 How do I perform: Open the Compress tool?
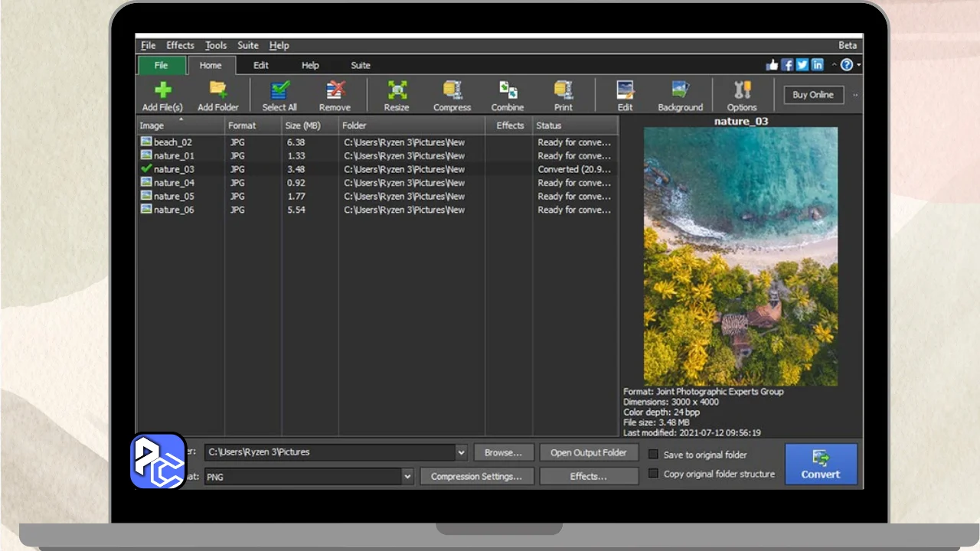point(452,96)
